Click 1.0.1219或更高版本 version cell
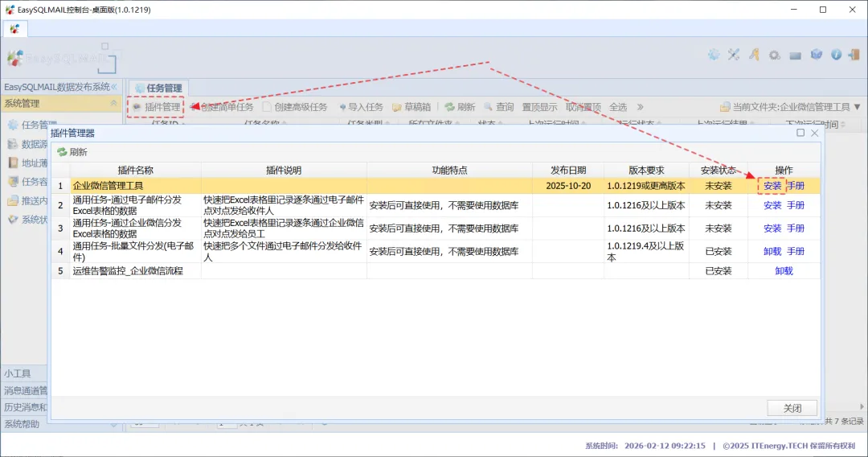The width and height of the screenshot is (868, 457). (x=646, y=186)
